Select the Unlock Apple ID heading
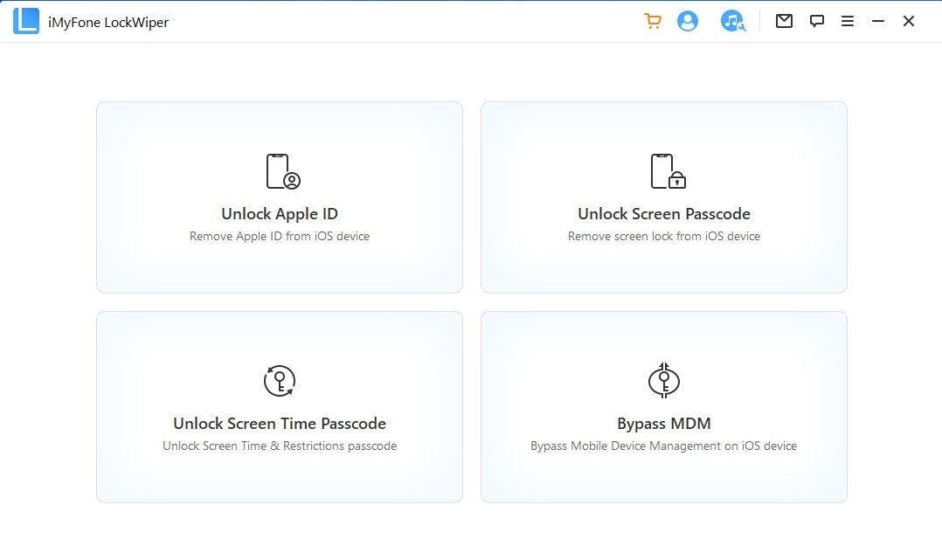 pyautogui.click(x=280, y=214)
